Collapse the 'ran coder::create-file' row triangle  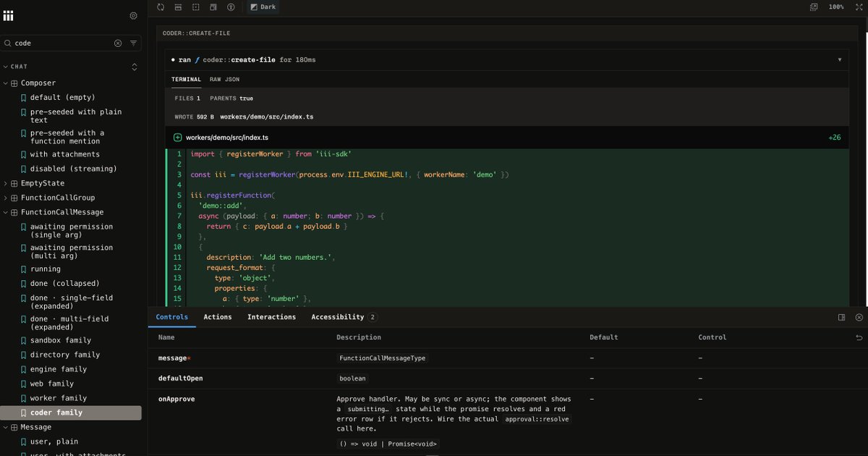point(840,60)
